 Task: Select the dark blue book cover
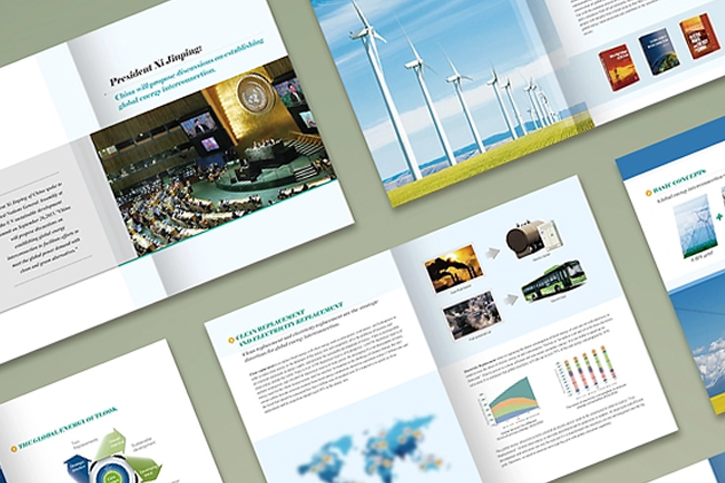point(659,52)
